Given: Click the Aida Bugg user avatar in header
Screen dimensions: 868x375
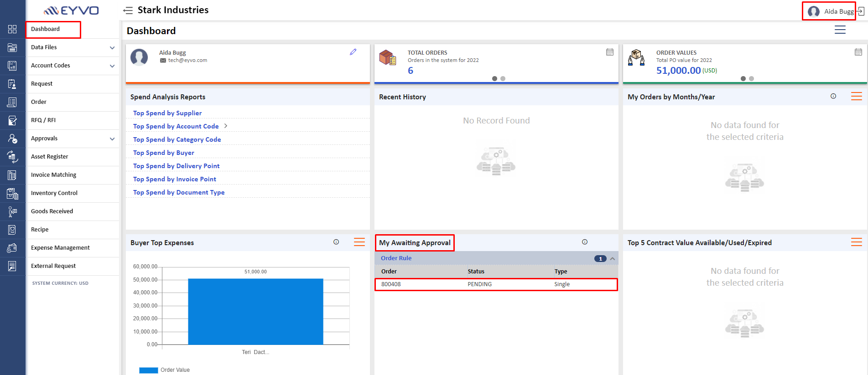Looking at the screenshot, I should click(814, 11).
